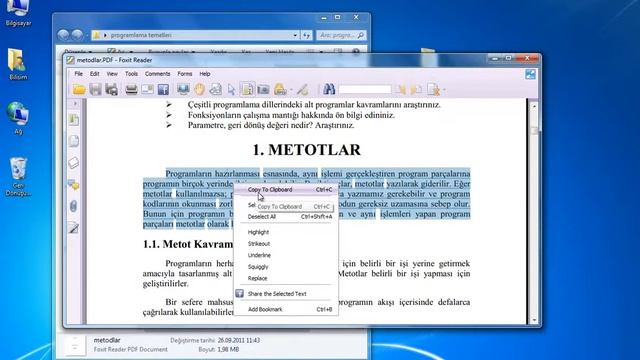640x360 pixels.
Task: Click the Facebook share icon
Action: (x=163, y=89)
